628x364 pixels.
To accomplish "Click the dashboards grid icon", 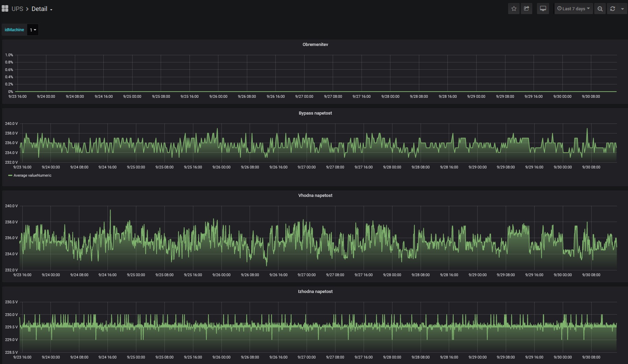I will (5, 9).
